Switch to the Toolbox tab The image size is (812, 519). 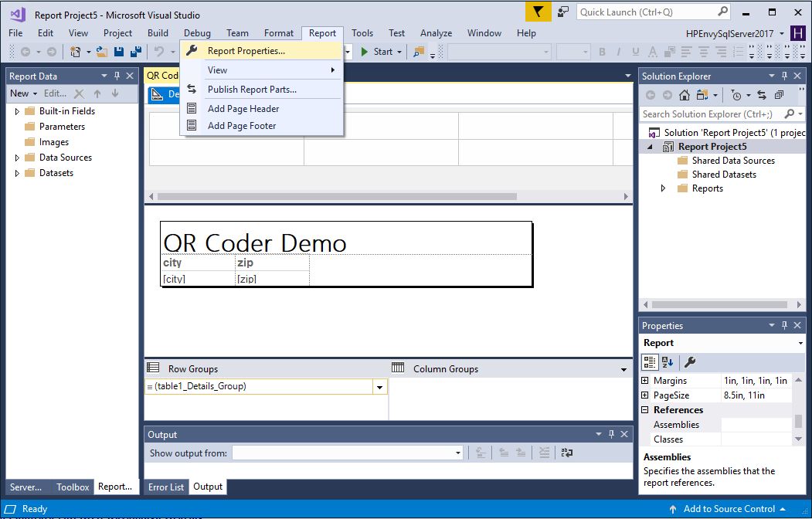(x=73, y=487)
